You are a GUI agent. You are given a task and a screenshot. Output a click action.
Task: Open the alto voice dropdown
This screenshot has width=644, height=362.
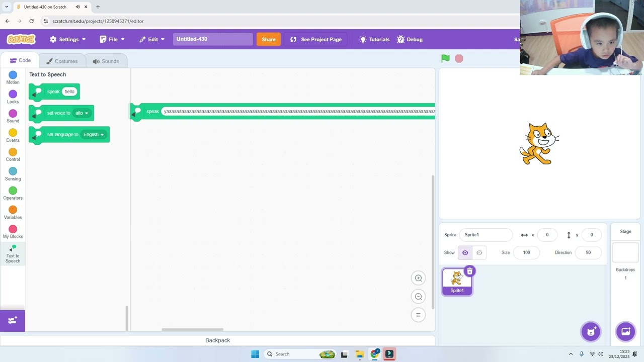tap(82, 113)
